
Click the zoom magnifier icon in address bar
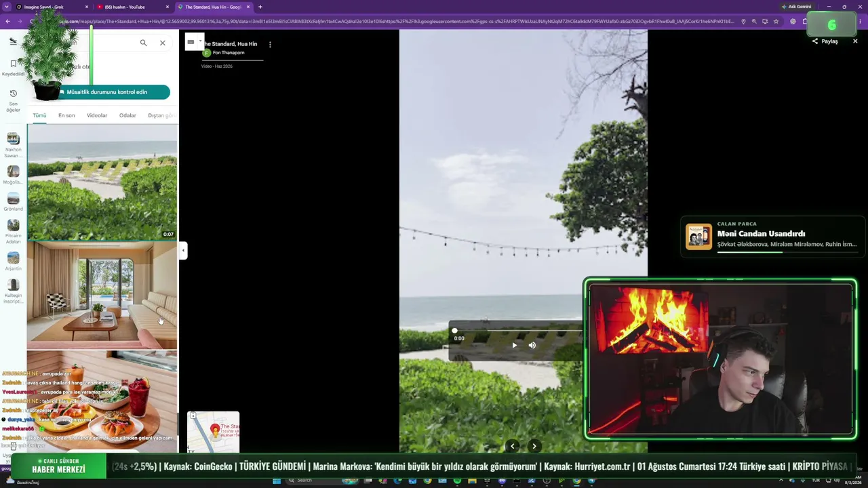(x=754, y=21)
